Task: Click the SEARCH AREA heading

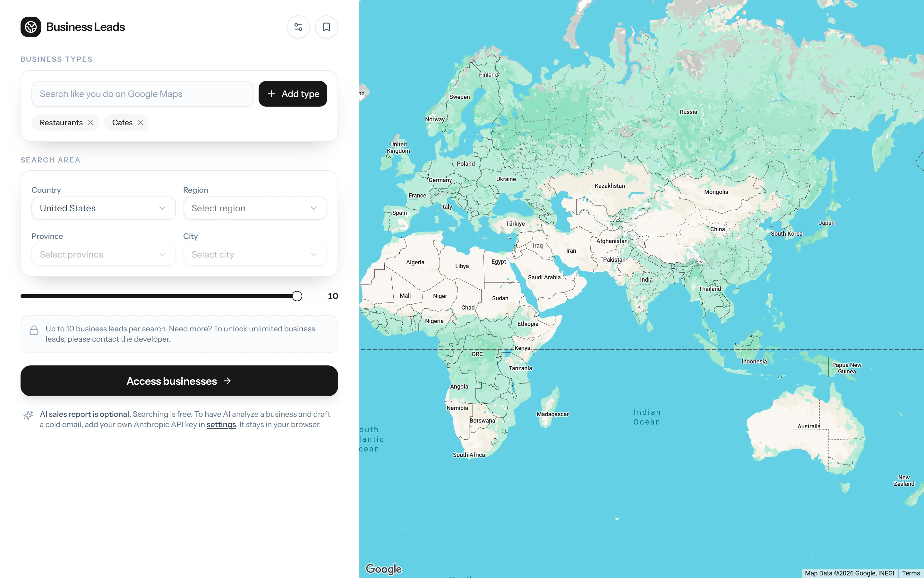Action: 50,160
